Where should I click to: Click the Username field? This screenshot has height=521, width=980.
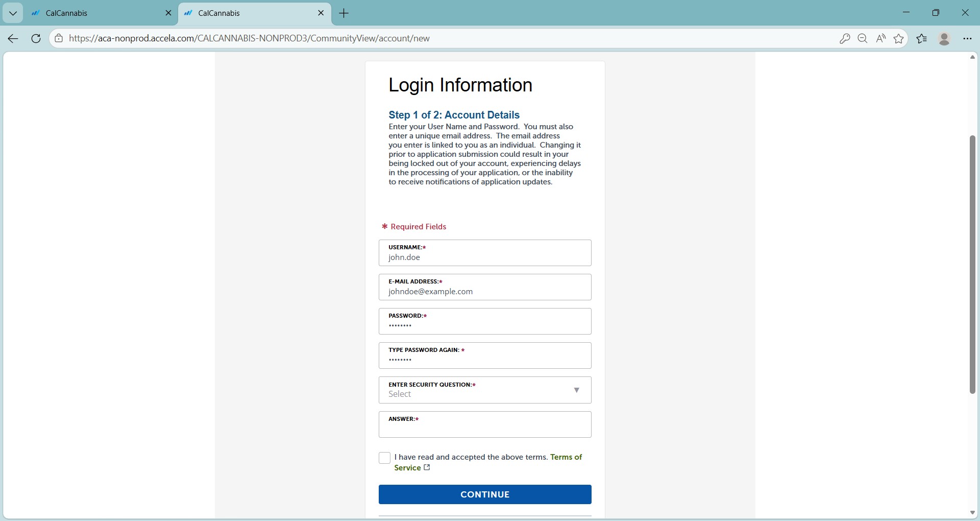point(485,253)
